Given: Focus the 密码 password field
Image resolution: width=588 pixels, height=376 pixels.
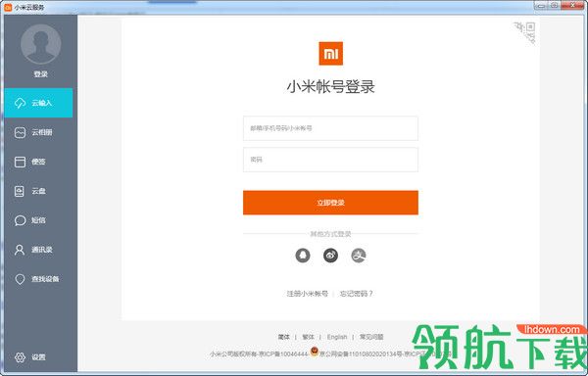Looking at the screenshot, I should (330, 160).
